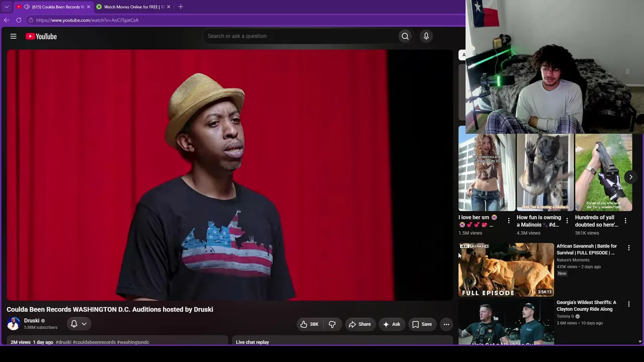Close the Watch Movies Online tab
This screenshot has height=362, width=644.
point(169,7)
